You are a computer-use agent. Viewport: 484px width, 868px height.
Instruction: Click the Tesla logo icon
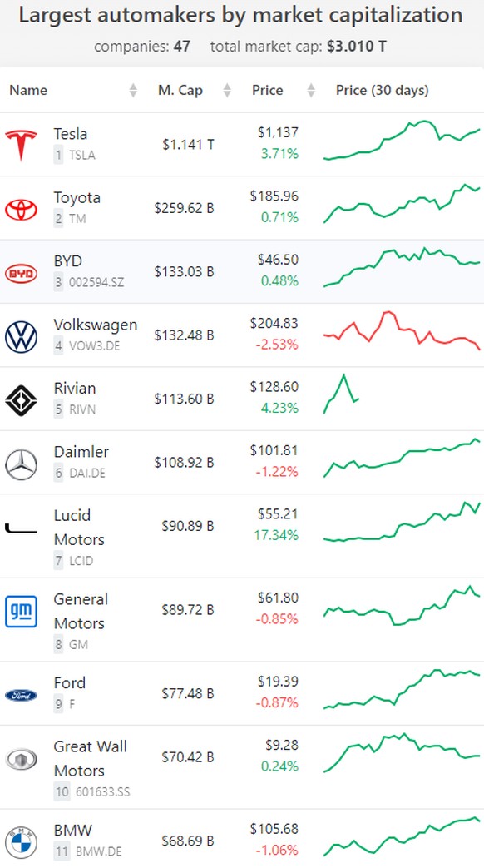[21, 145]
